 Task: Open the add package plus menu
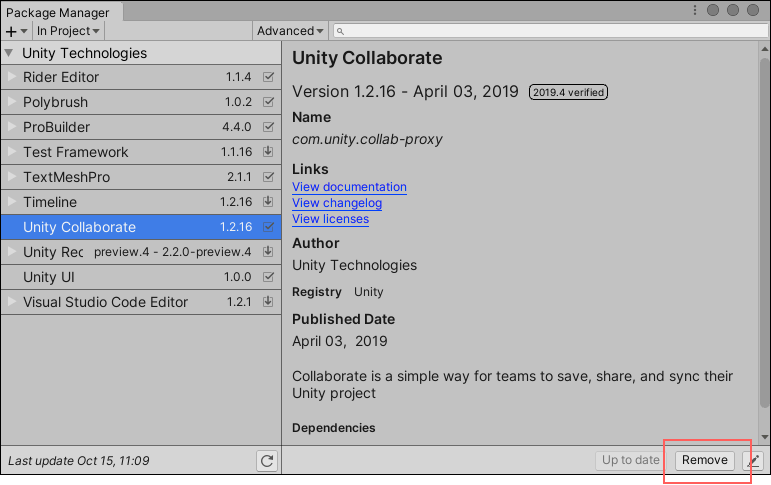[x=16, y=31]
